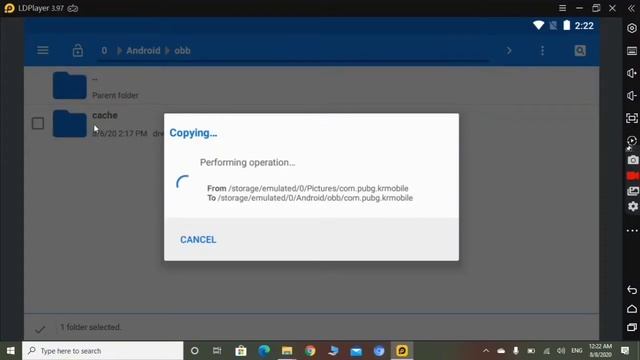Open LDPlayer menu in title bar
640x360 pixels.
point(562,8)
